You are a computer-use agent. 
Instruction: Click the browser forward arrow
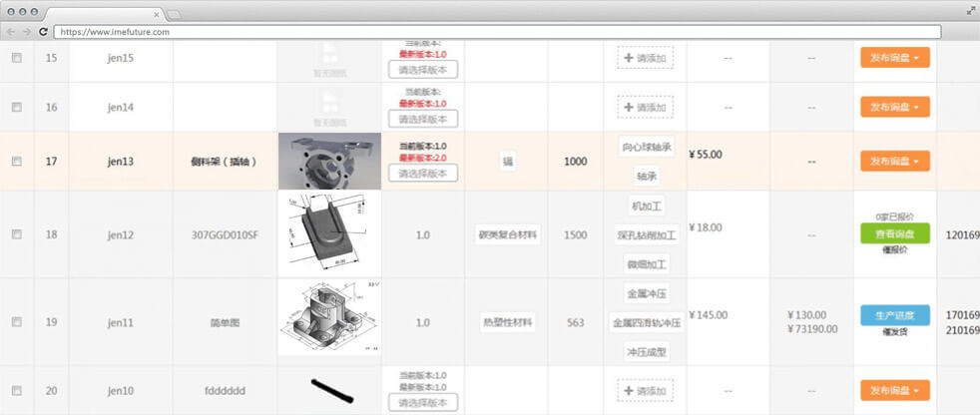pyautogui.click(x=27, y=31)
